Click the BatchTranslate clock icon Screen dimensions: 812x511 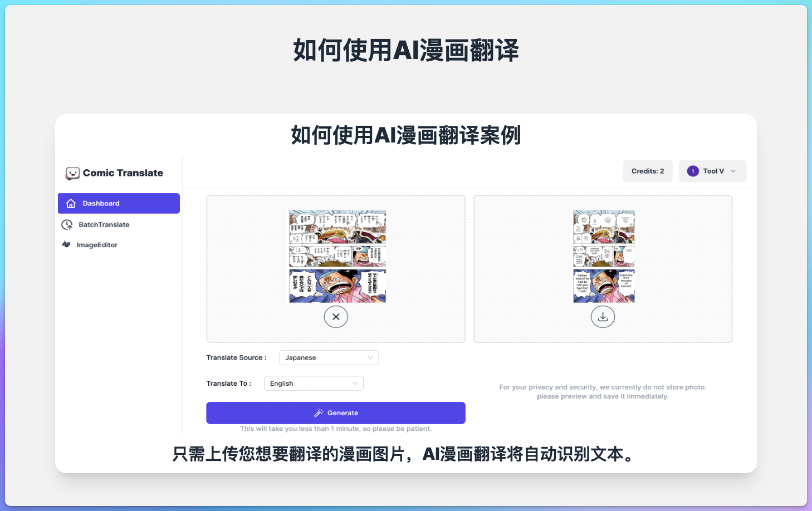point(67,224)
